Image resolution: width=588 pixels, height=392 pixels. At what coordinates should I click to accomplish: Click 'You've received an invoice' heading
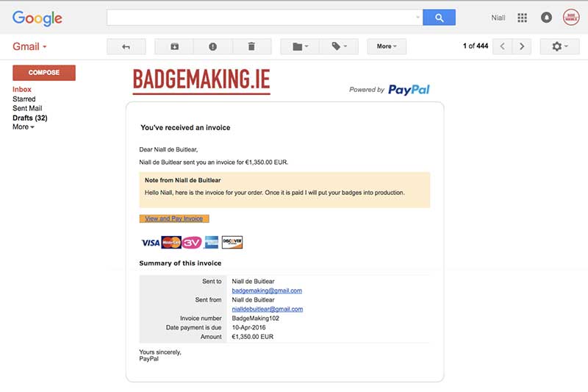tap(185, 127)
